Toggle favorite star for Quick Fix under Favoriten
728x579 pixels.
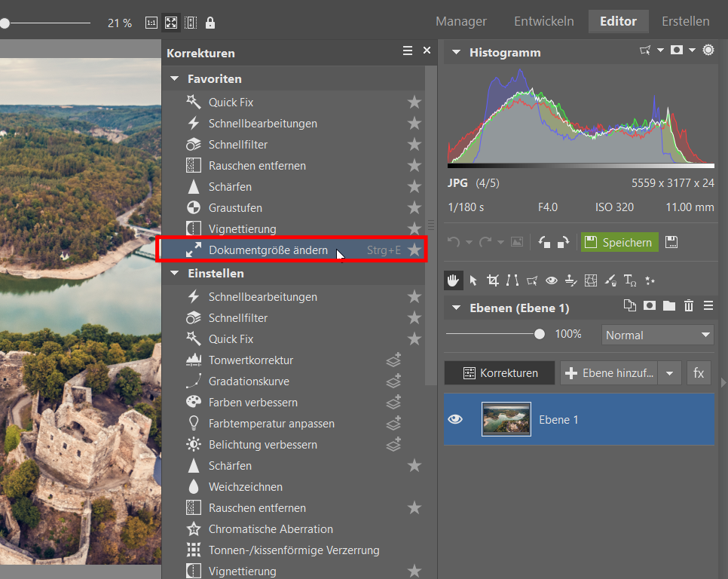414,102
